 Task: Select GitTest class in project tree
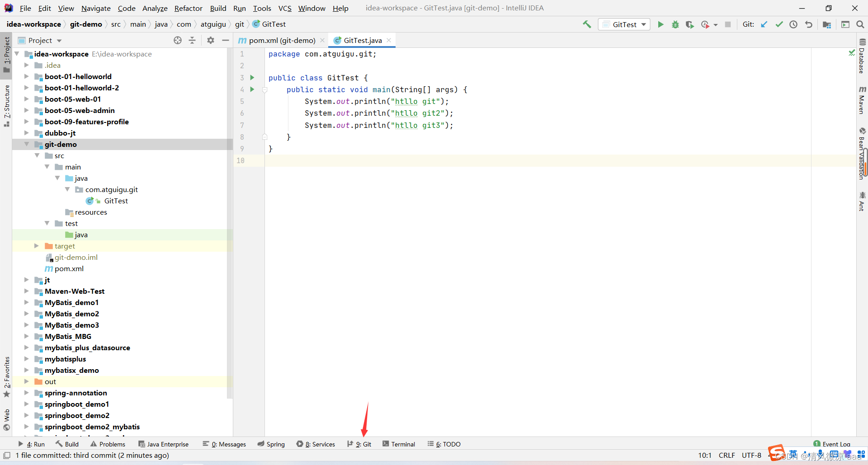[x=116, y=201]
